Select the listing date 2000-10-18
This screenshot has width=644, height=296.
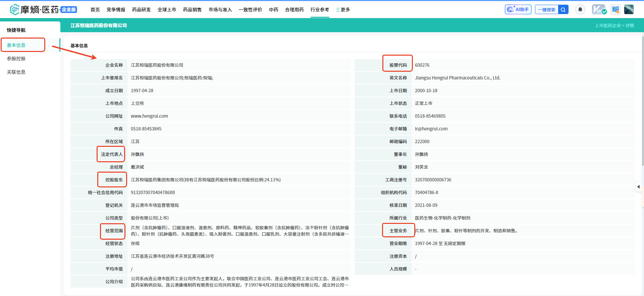pyautogui.click(x=426, y=91)
